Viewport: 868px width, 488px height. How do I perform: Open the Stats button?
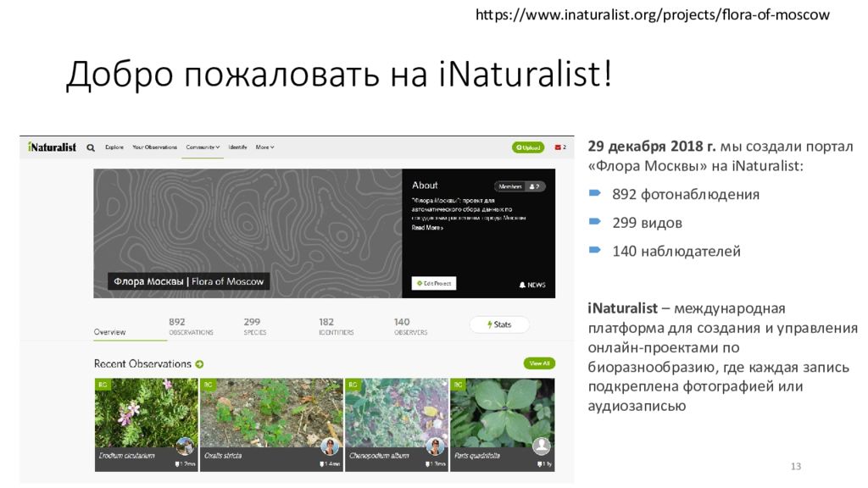pos(499,324)
